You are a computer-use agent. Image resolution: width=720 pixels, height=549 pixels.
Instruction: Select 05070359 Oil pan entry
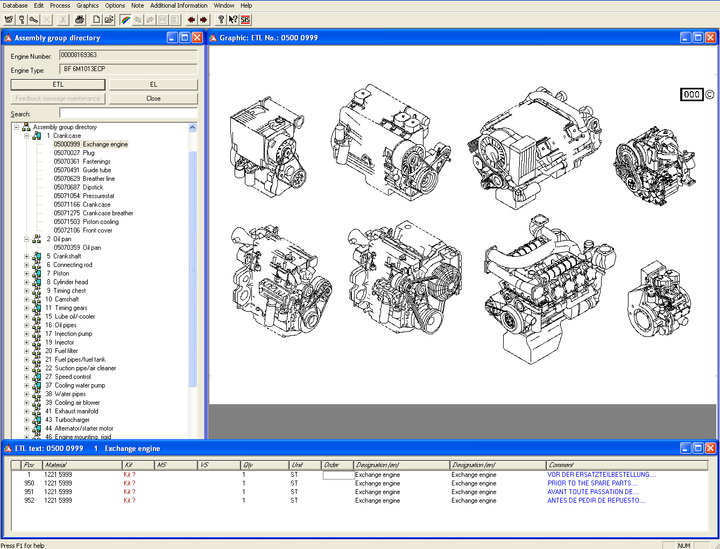point(77,248)
